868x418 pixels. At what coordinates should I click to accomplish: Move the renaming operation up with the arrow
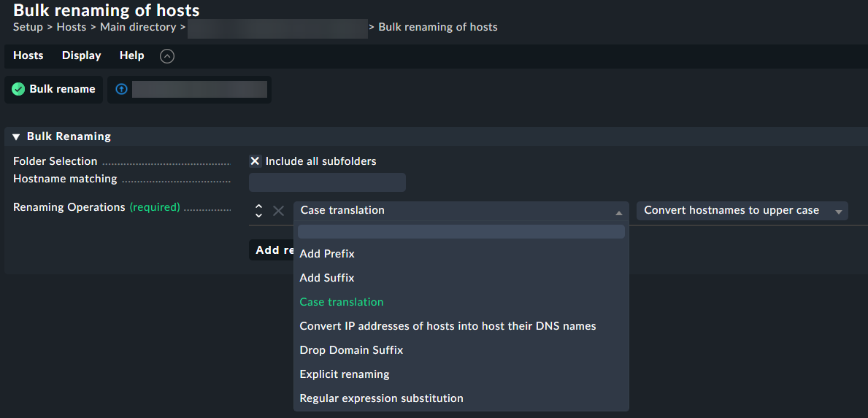(x=258, y=206)
